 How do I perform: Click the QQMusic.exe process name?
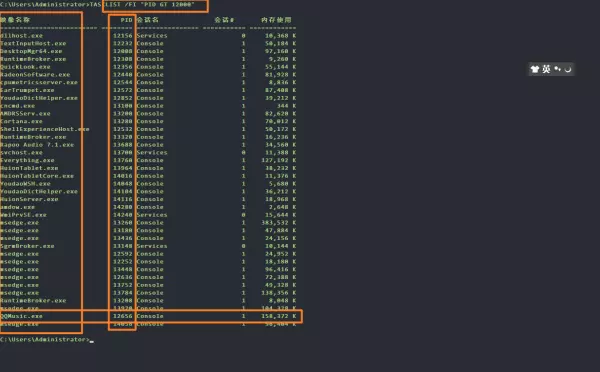21,316
